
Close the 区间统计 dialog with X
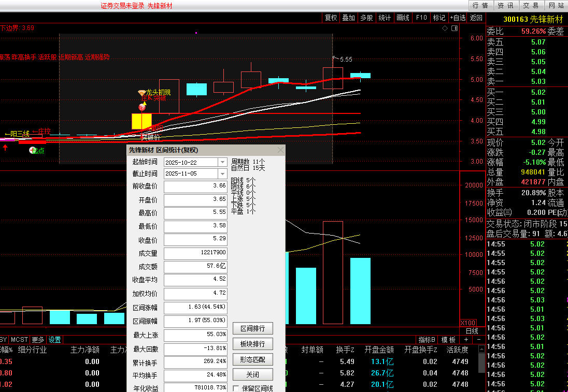pos(280,150)
